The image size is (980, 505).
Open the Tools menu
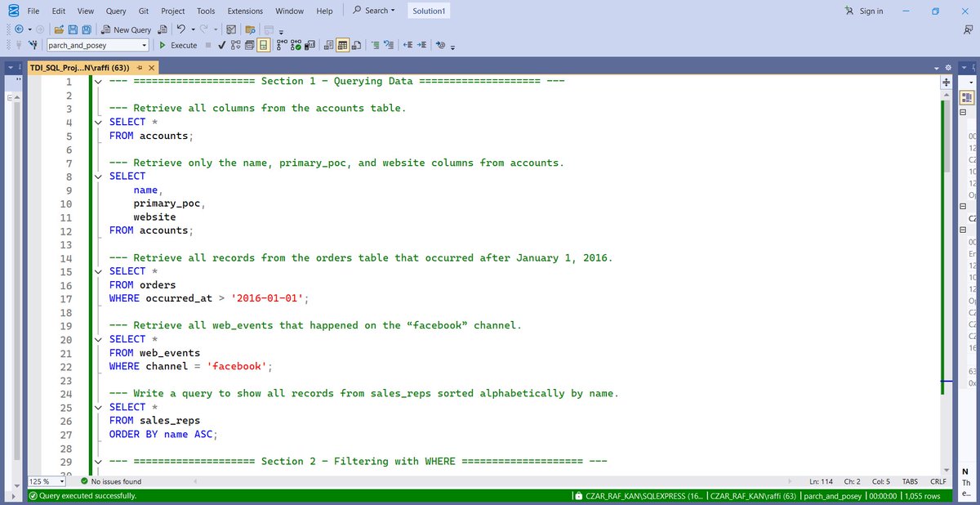pos(206,11)
